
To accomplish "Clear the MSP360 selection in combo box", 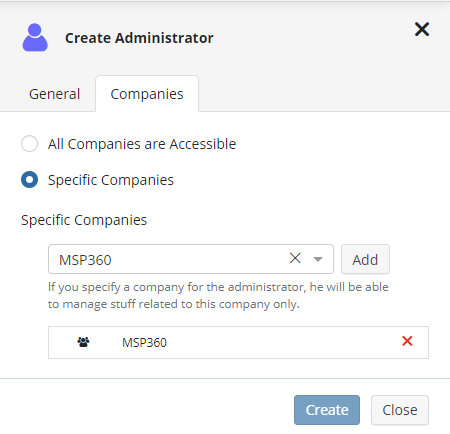I will [x=295, y=258].
